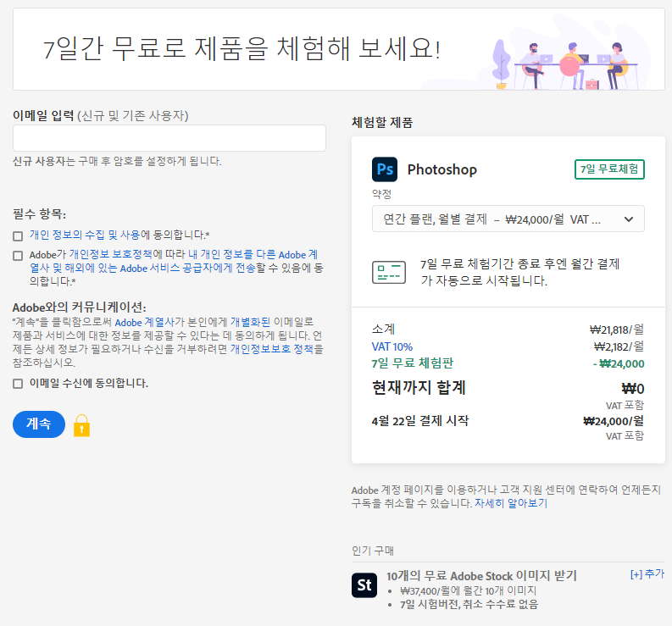
Task: Click the ₩0 current total
Action: tap(632, 389)
